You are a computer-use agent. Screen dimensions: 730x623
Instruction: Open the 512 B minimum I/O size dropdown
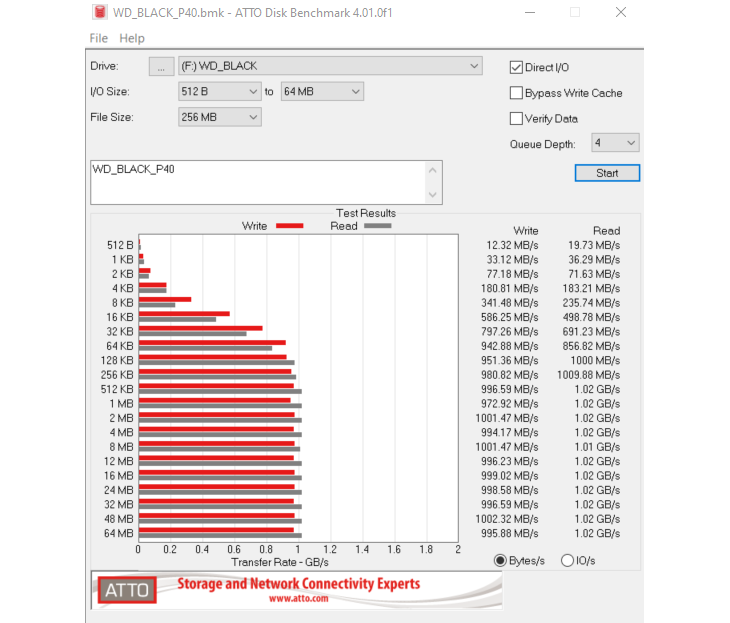[x=219, y=92]
